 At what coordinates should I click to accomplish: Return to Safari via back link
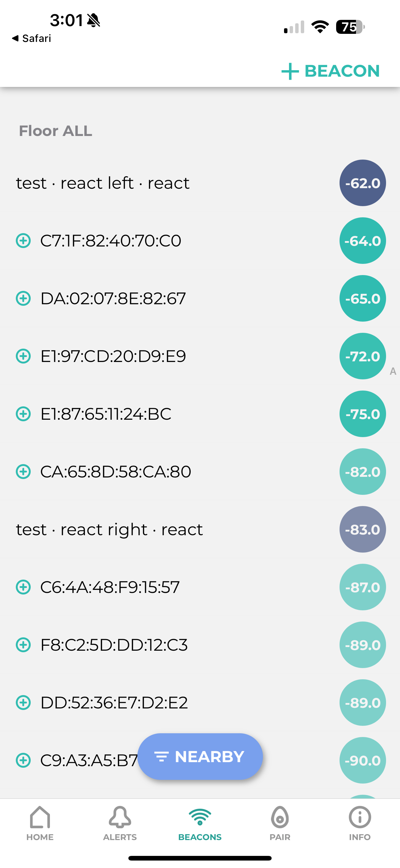click(x=31, y=38)
